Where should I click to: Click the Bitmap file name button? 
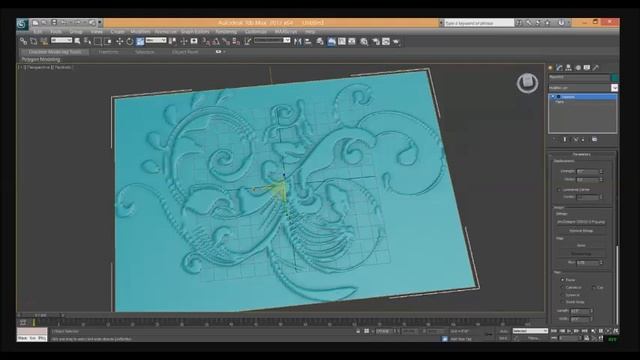pos(581,222)
